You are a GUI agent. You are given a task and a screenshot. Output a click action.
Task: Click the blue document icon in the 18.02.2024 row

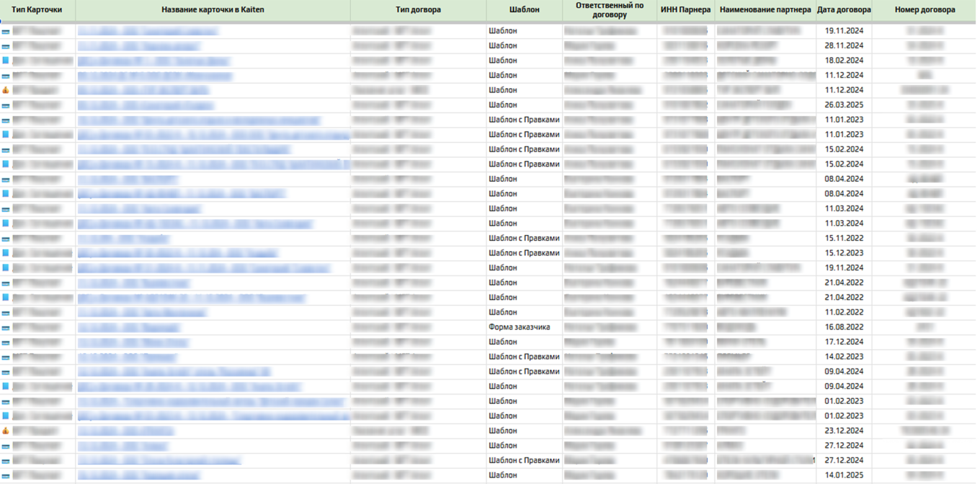point(6,61)
